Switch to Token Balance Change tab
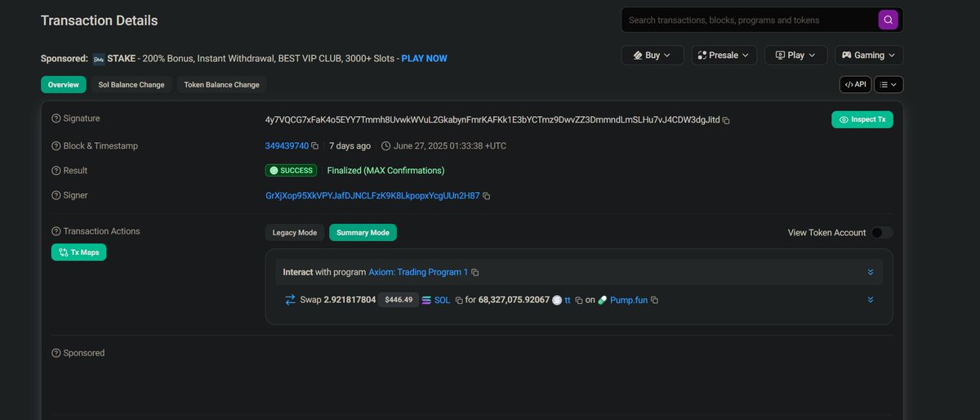The image size is (980, 420). 221,85
